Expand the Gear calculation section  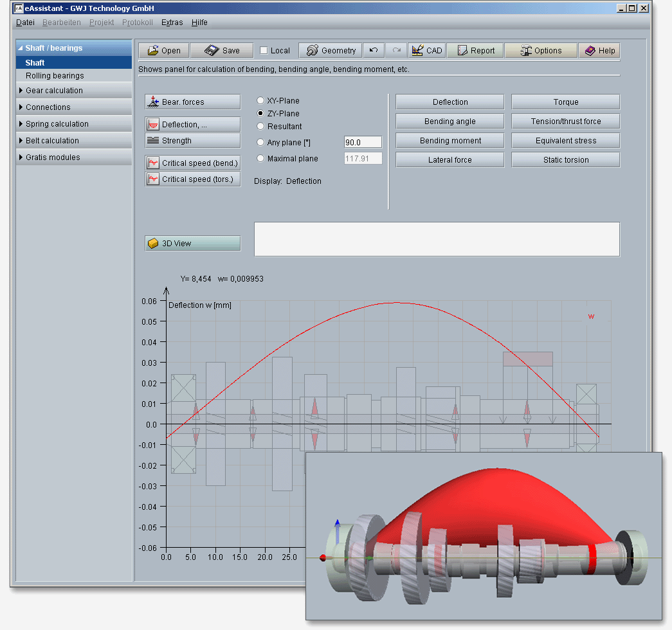tap(54, 91)
